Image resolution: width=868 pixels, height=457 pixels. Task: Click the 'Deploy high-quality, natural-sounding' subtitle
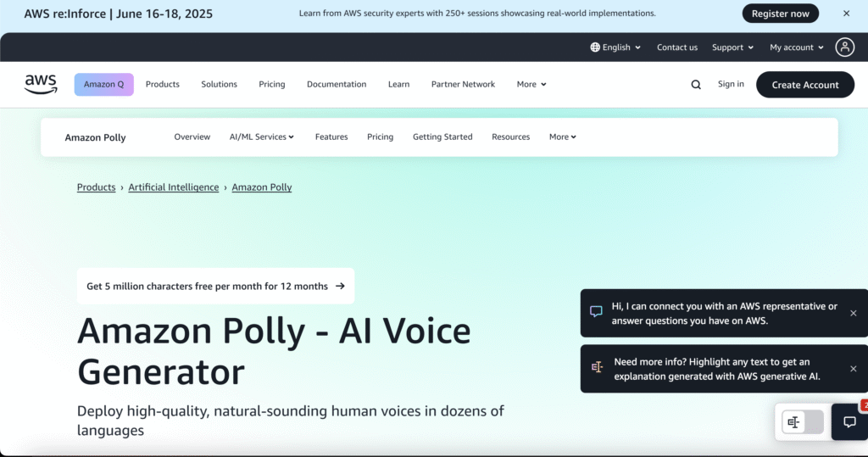tap(291, 421)
